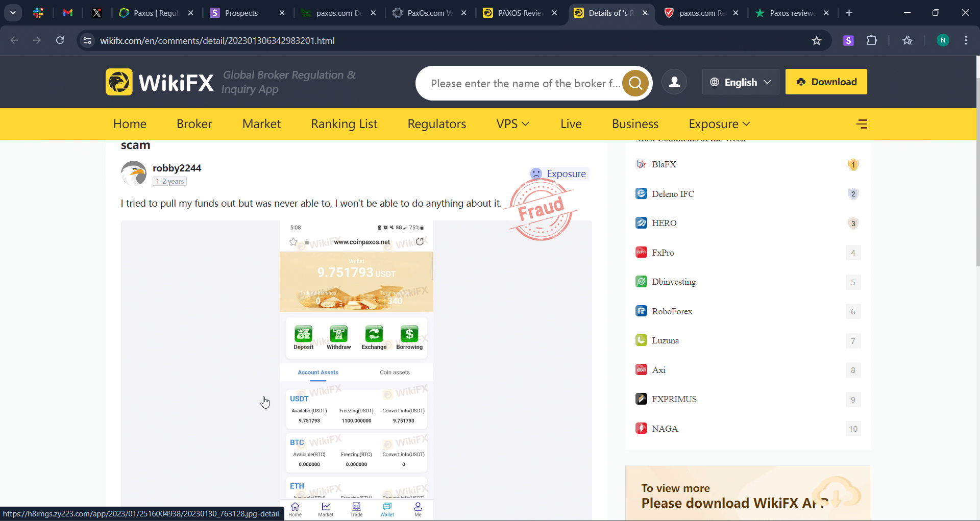Click the BlaFX broker icon

[641, 164]
